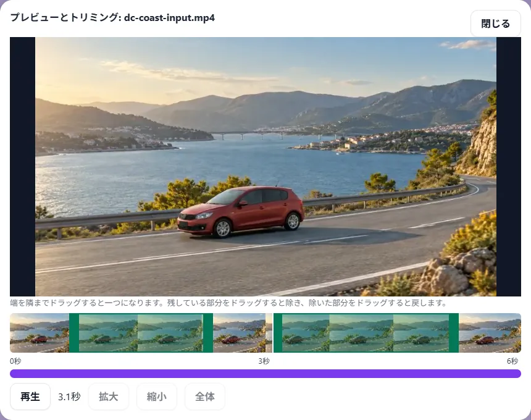Select the last kept thumbnail near 6秒

click(490, 333)
